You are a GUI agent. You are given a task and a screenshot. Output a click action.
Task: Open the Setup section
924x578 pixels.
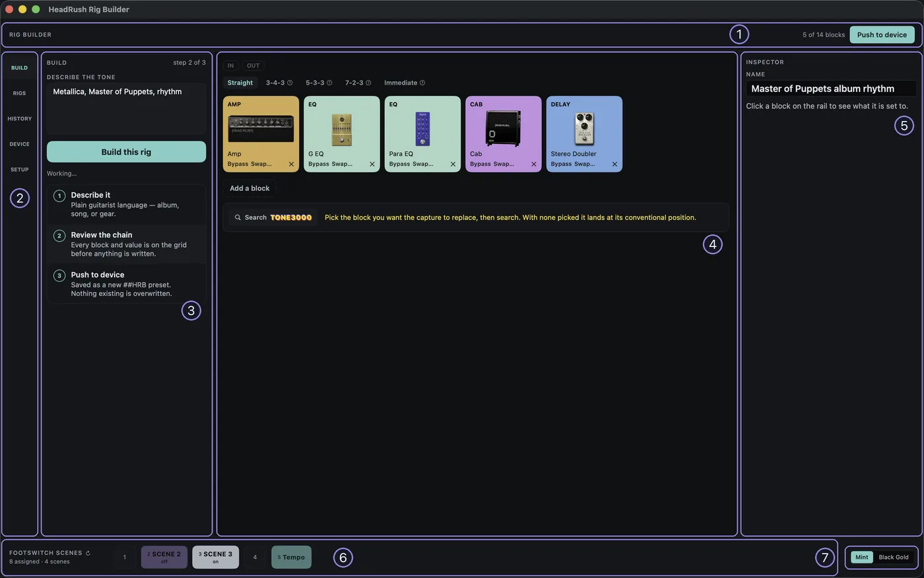(x=20, y=170)
